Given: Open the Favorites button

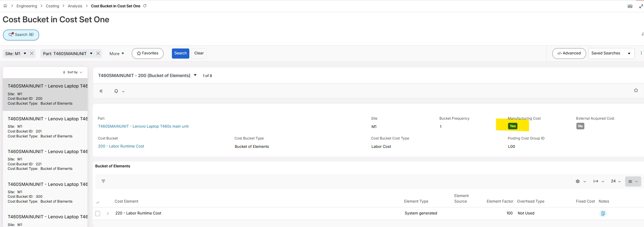Looking at the screenshot, I should click(x=147, y=53).
